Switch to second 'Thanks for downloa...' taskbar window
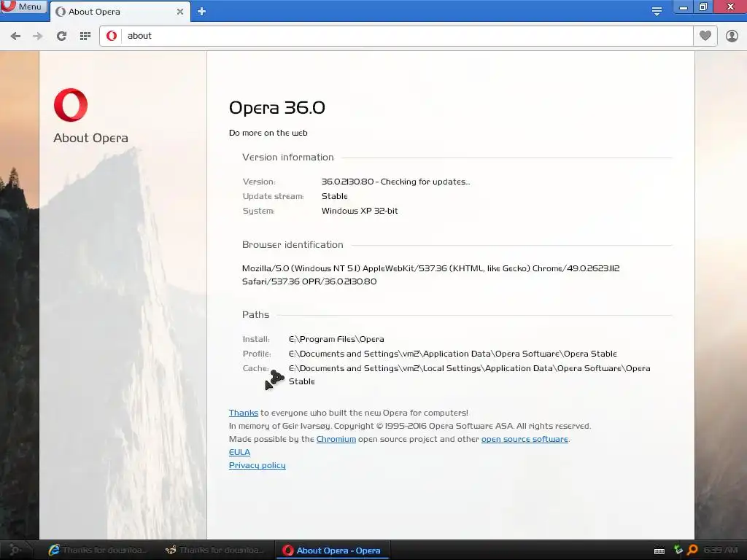This screenshot has height=560, width=747. coord(215,550)
